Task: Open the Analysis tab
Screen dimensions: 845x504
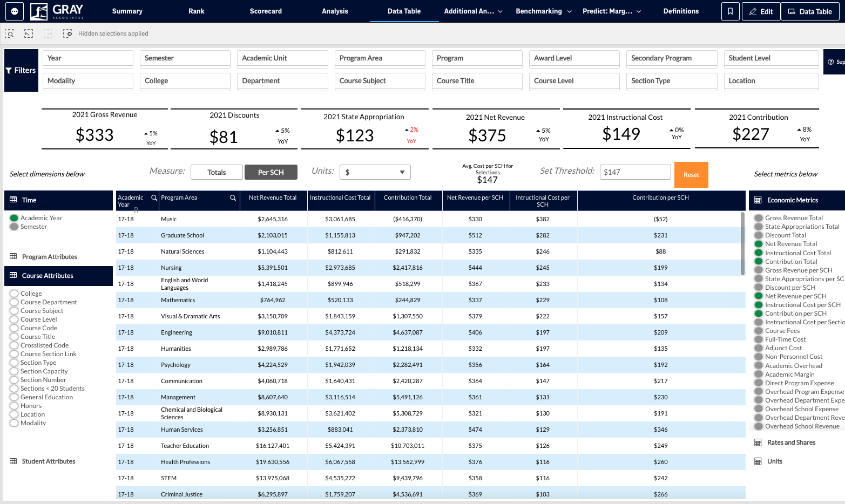Action: 335,11
